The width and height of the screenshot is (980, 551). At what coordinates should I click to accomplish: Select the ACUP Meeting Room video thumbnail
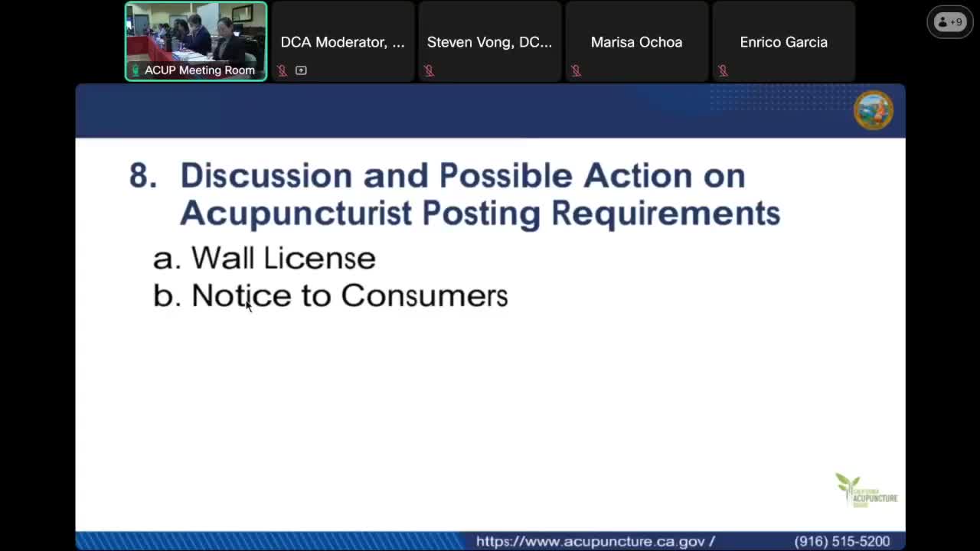[196, 41]
